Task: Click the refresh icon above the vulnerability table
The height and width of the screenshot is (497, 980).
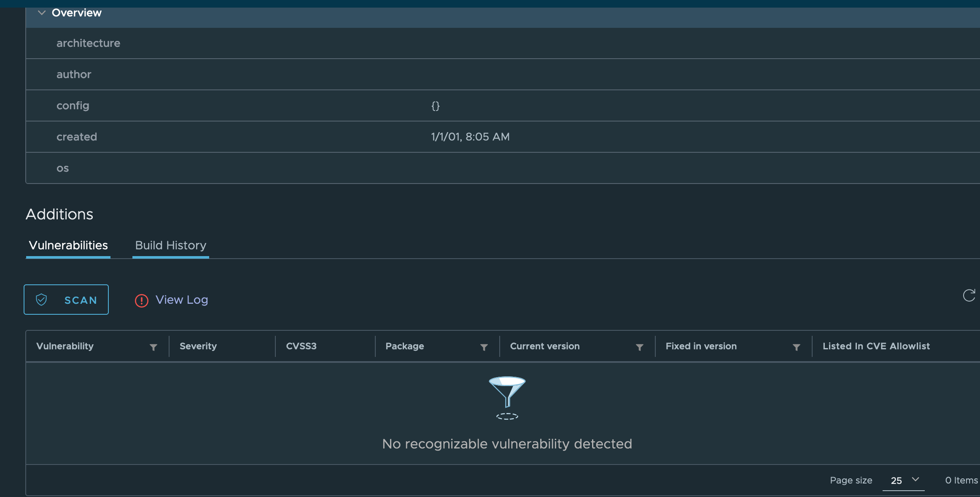Action: click(969, 296)
